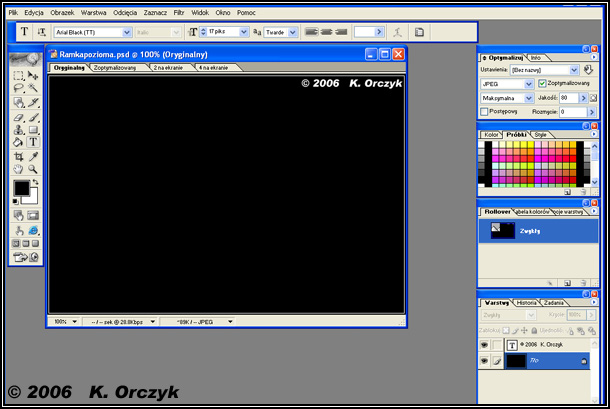
Task: Select the Crop tool
Action: click(x=19, y=156)
